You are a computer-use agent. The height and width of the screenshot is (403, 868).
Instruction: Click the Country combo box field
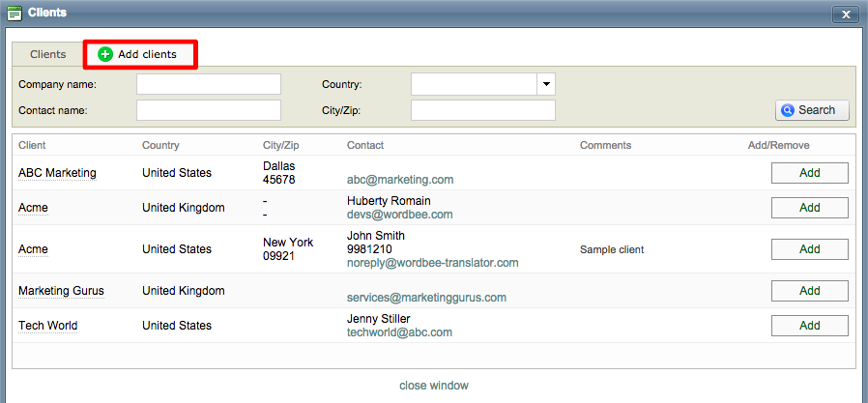[474, 84]
